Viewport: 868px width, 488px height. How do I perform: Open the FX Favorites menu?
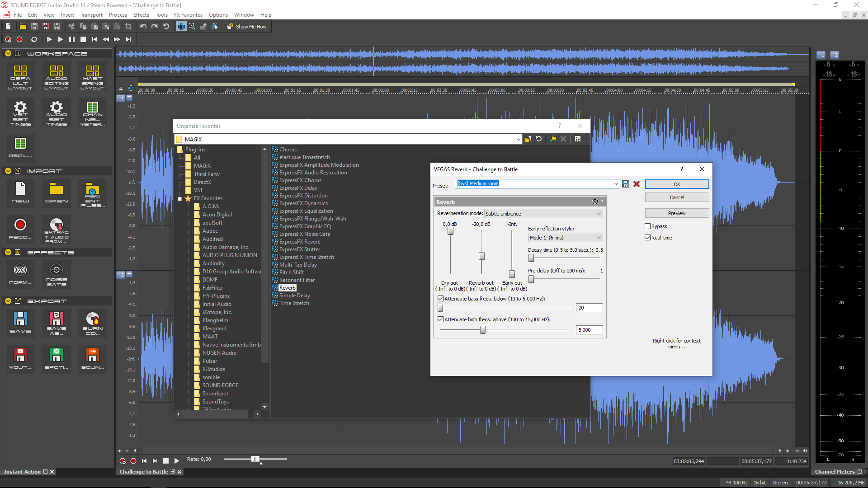pyautogui.click(x=188, y=15)
